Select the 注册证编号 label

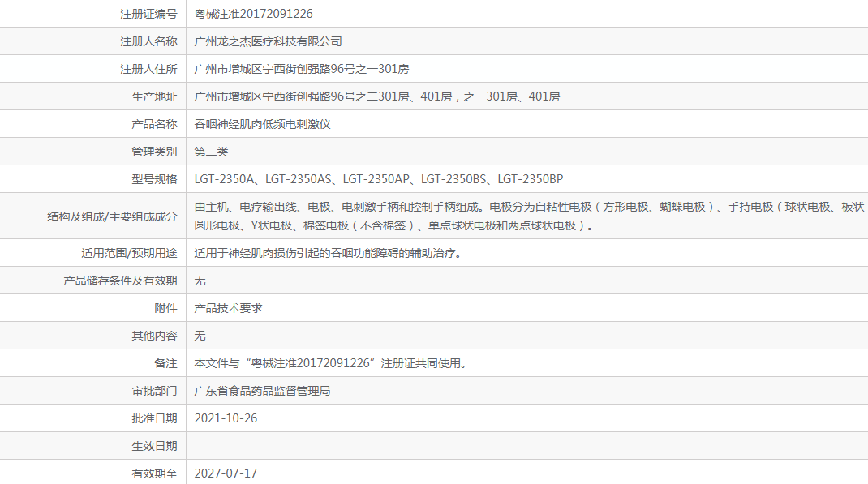[148, 14]
